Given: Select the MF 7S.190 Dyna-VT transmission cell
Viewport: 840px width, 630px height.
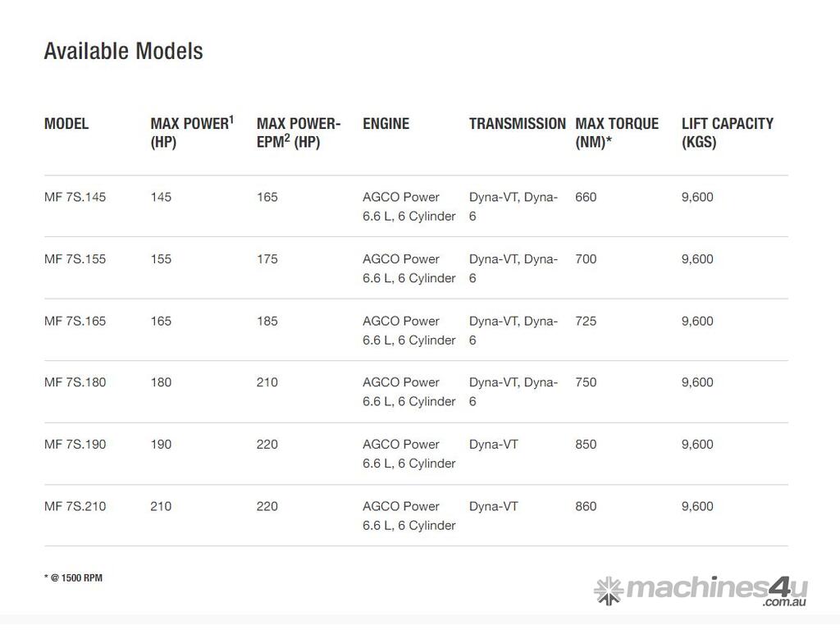Looking at the screenshot, I should pyautogui.click(x=493, y=445).
